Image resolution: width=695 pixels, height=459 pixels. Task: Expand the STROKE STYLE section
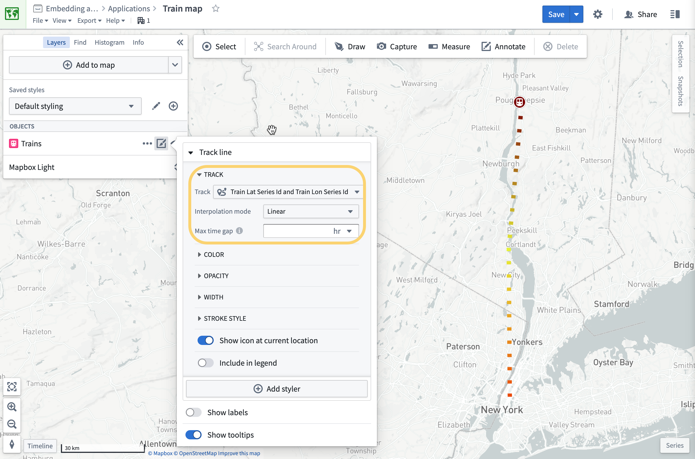click(221, 319)
